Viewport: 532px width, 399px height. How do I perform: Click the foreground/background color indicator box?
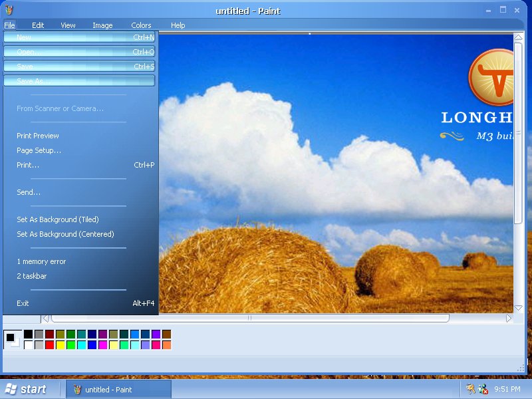(x=12, y=339)
